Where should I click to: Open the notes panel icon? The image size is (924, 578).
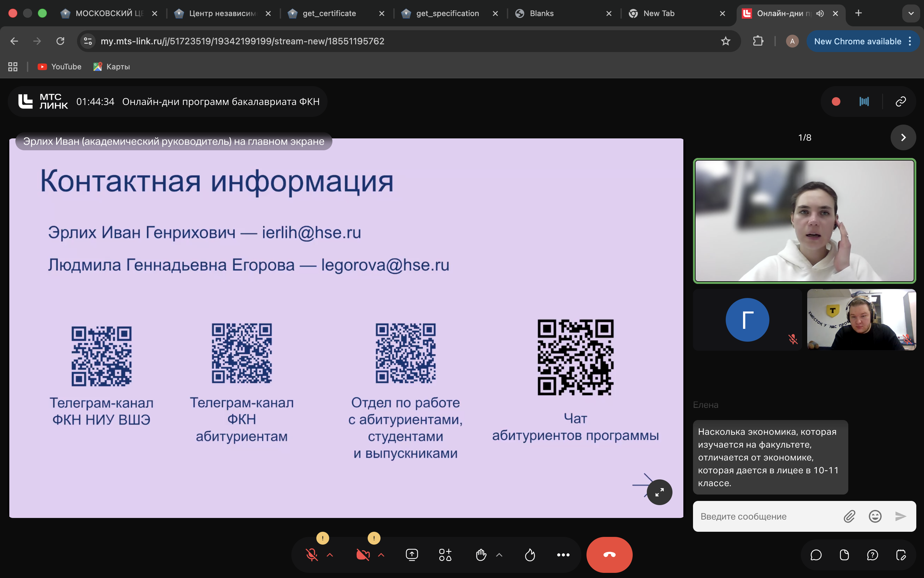[x=901, y=555]
